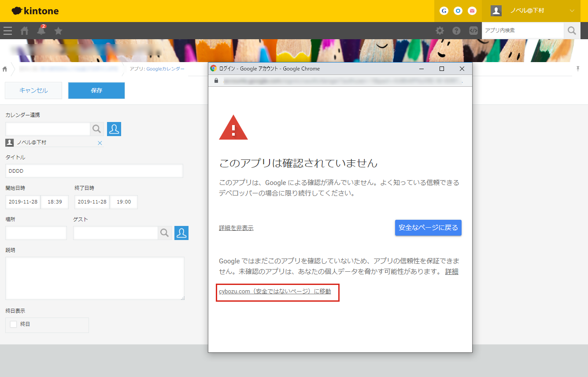This screenshot has height=377, width=588.
Task: Click the ノベル@下村 user entry
Action: pos(32,143)
